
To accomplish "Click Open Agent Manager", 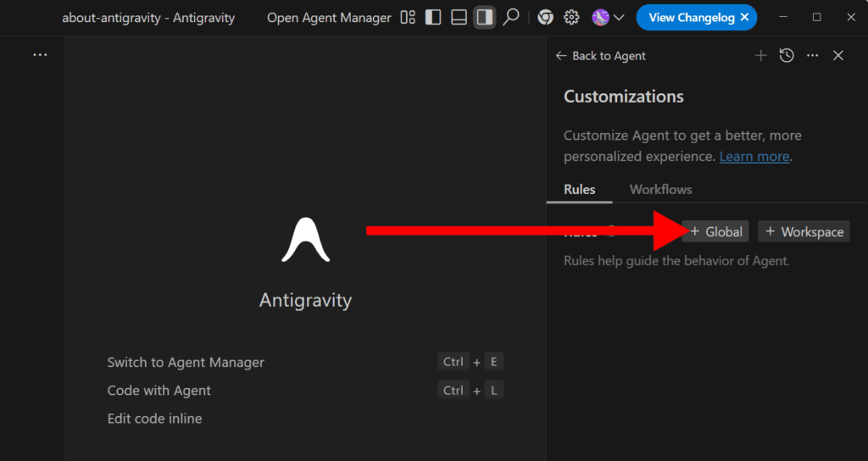I will [x=329, y=18].
